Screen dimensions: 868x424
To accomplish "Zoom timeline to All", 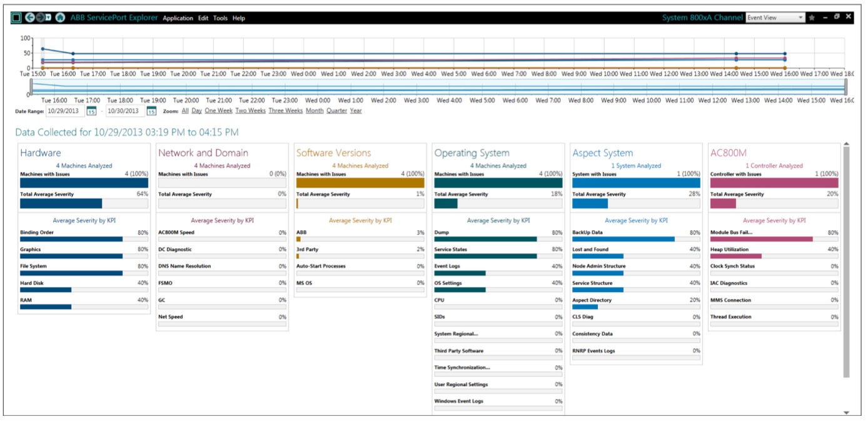I will coord(185,111).
